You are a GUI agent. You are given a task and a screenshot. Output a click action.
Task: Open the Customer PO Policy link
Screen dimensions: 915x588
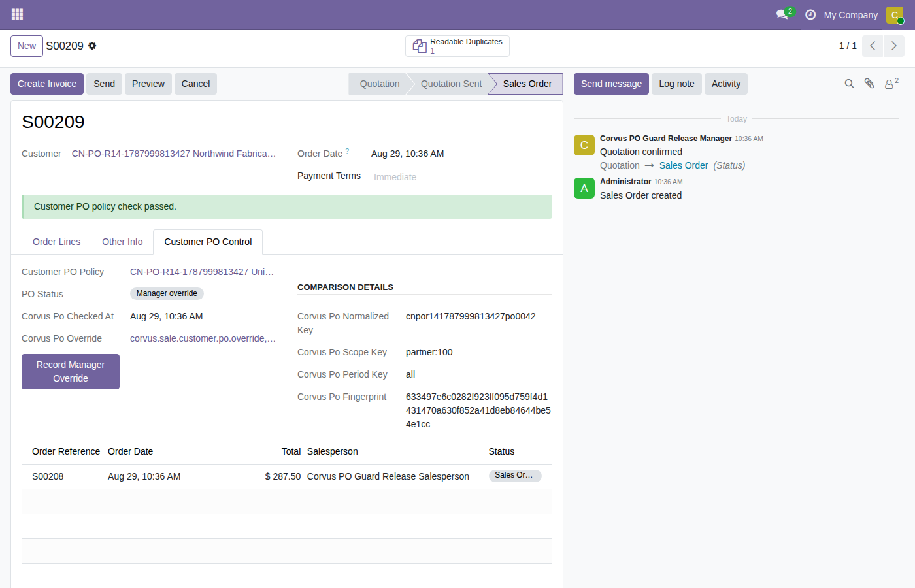tap(202, 272)
